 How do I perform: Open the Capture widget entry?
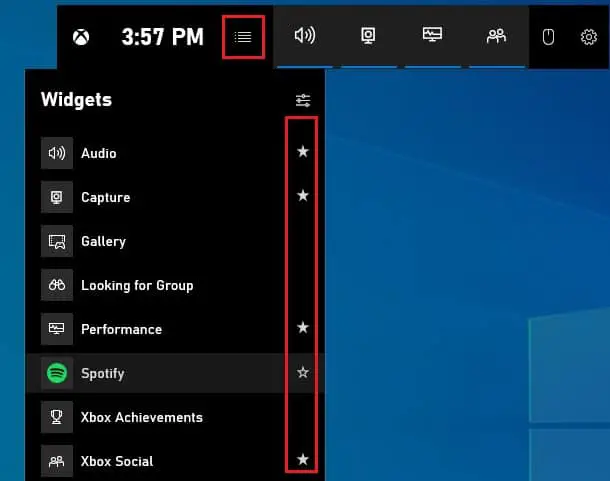175,197
